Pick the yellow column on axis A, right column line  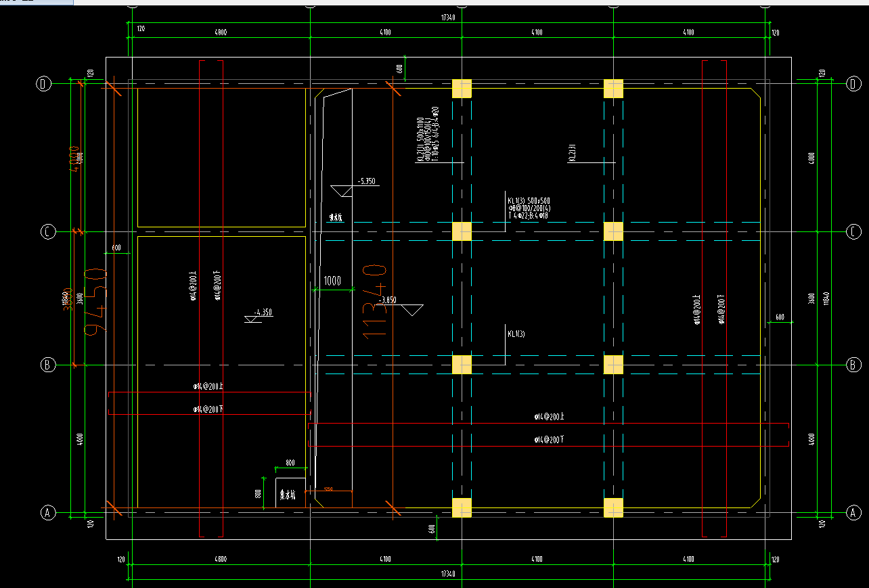point(613,507)
